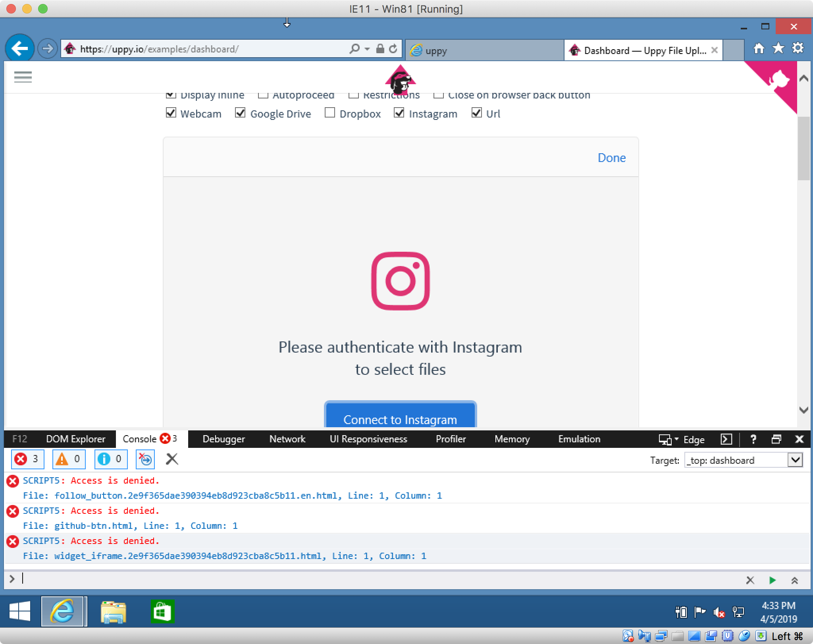
Task: Click Internet Explorer in the taskbar
Action: tap(62, 611)
